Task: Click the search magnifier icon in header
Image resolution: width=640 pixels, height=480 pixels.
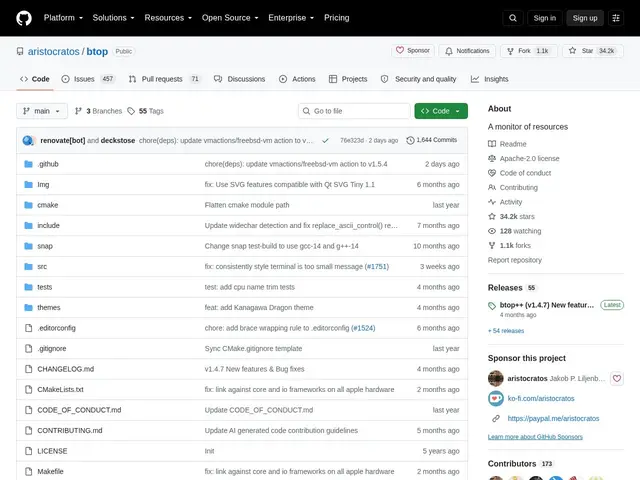Action: (x=513, y=18)
